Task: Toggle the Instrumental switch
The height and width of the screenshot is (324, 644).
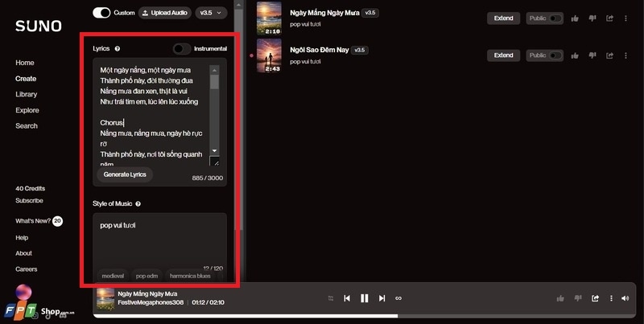Action: point(182,49)
